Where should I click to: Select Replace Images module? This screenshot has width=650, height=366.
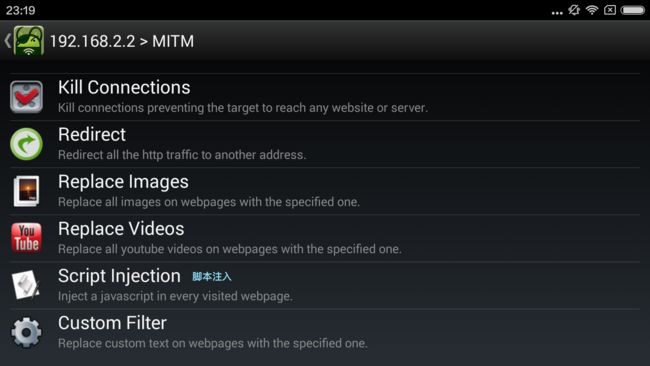click(325, 191)
